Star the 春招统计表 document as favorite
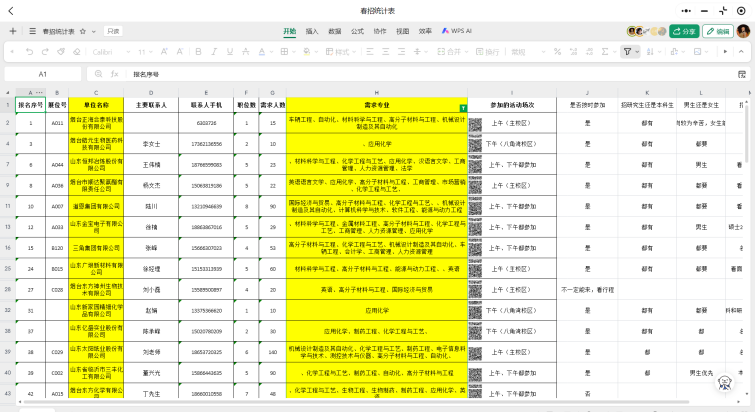This screenshot has width=755, height=412. pos(82,31)
